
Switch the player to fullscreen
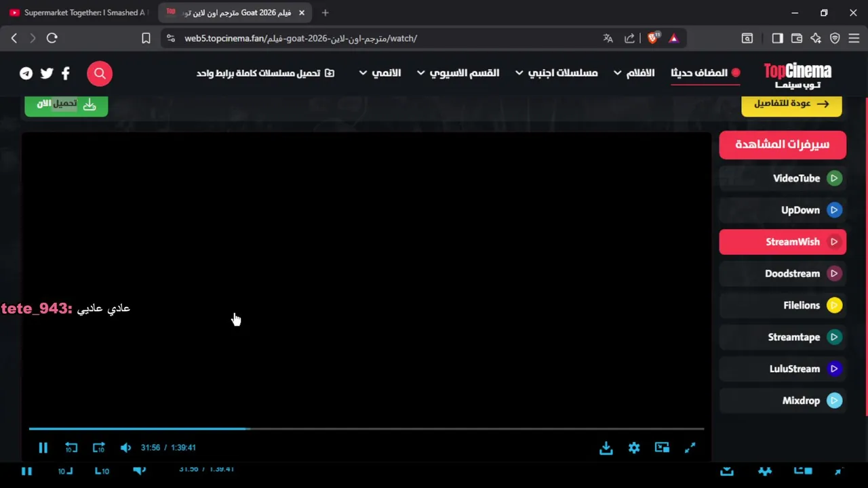[x=690, y=447]
